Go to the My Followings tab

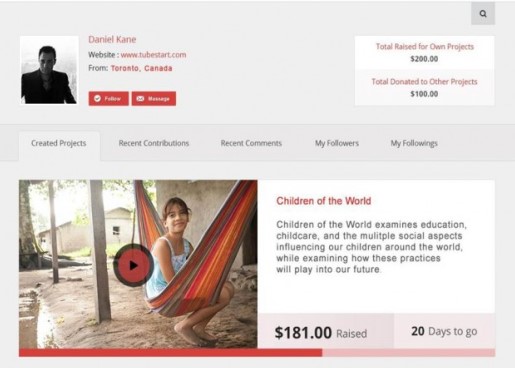(414, 143)
